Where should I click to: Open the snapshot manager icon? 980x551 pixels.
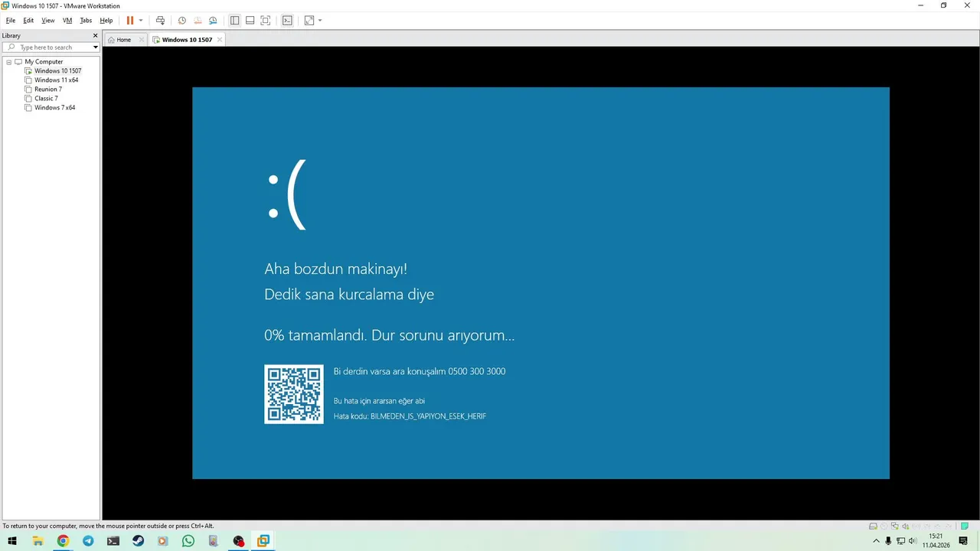(213, 21)
